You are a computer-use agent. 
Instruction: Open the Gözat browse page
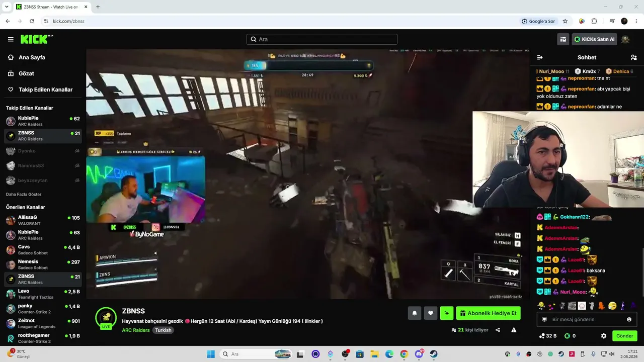coord(26,73)
